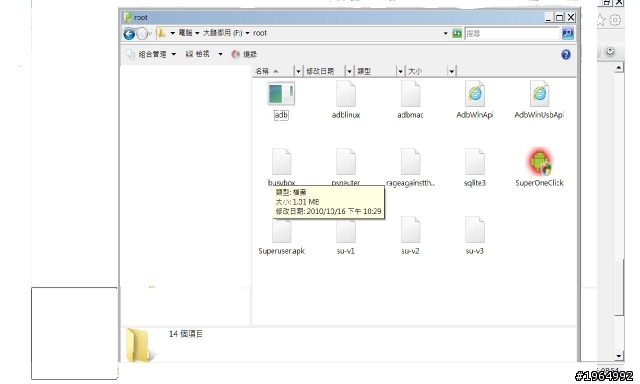Image resolution: width=640 pixels, height=384 pixels.
Task: Select the Superuser.apk file icon
Action: click(x=281, y=231)
